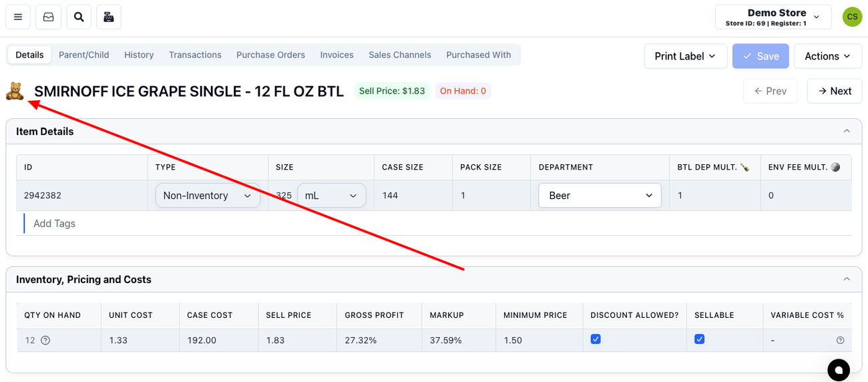Open the chat bubble widget
868x382 pixels.
838,369
